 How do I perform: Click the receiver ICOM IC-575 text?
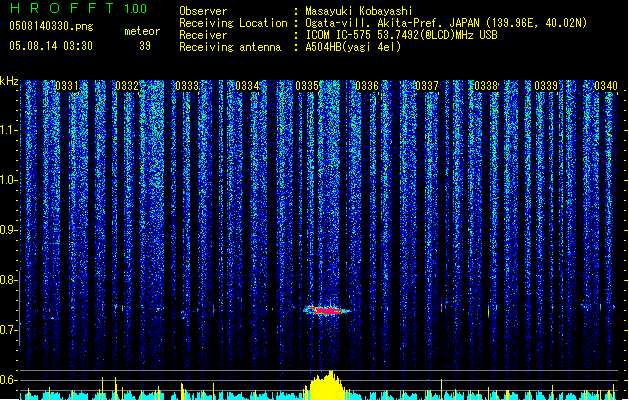pyautogui.click(x=401, y=35)
